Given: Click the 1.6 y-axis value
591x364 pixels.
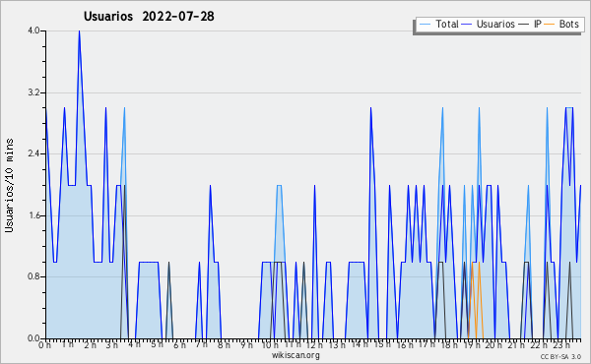Looking at the screenshot, I should [x=33, y=215].
